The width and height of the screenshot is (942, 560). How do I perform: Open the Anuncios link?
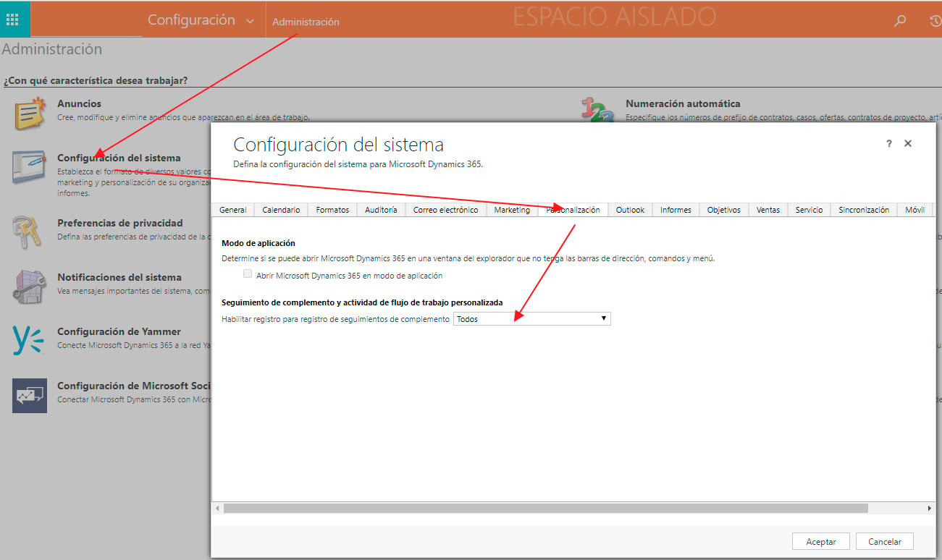(80, 103)
